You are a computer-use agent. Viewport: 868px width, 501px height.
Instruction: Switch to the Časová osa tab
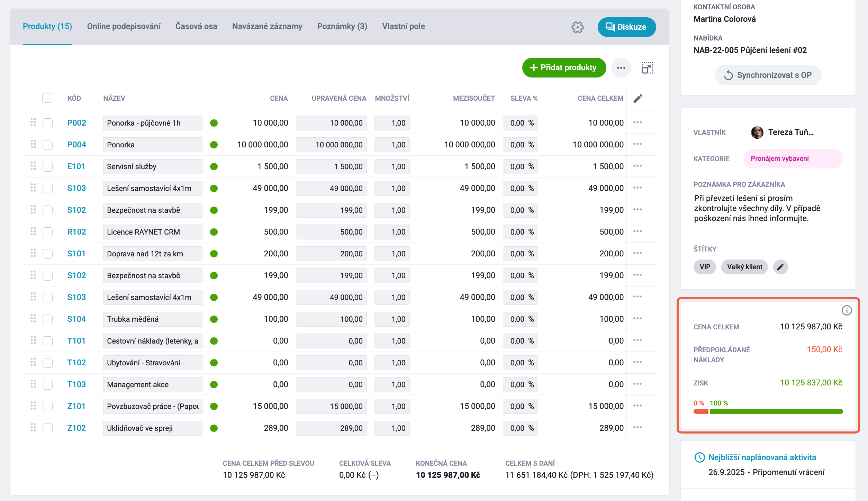pos(196,26)
